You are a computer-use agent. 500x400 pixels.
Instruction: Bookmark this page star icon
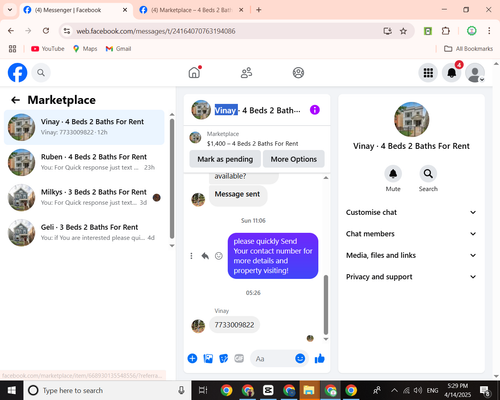[x=403, y=31]
